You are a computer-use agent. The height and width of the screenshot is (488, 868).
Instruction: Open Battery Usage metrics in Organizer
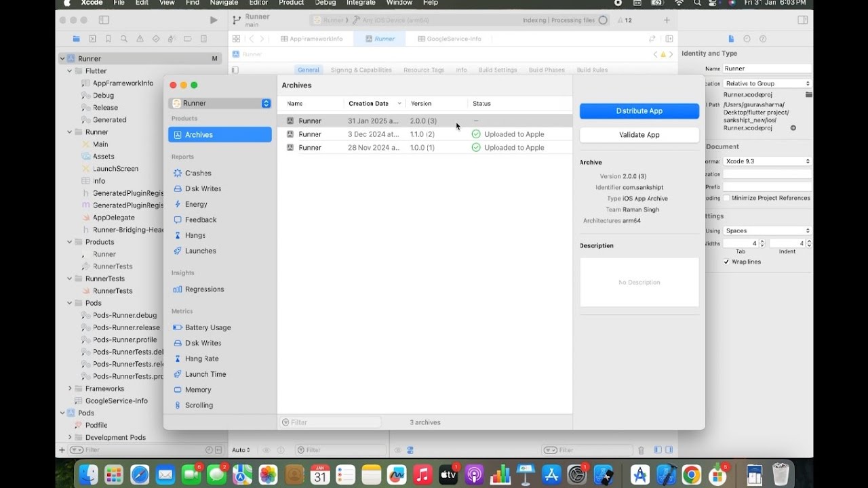pos(208,327)
